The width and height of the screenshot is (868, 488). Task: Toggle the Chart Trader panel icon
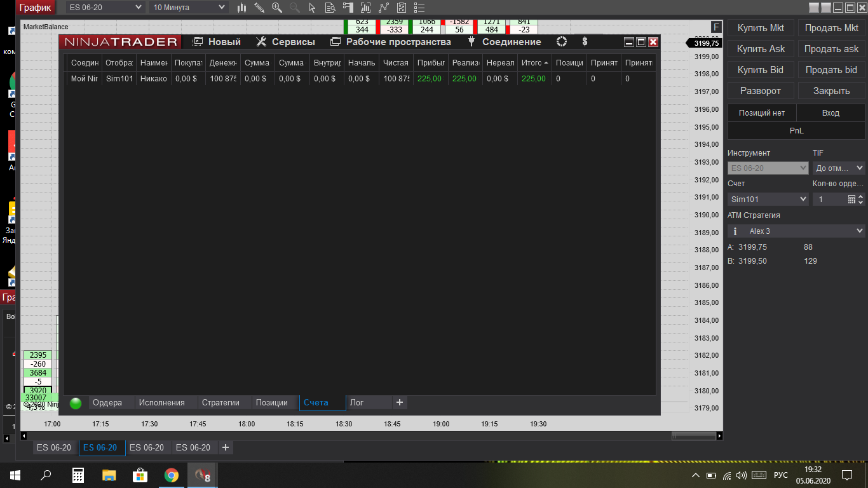(x=348, y=8)
